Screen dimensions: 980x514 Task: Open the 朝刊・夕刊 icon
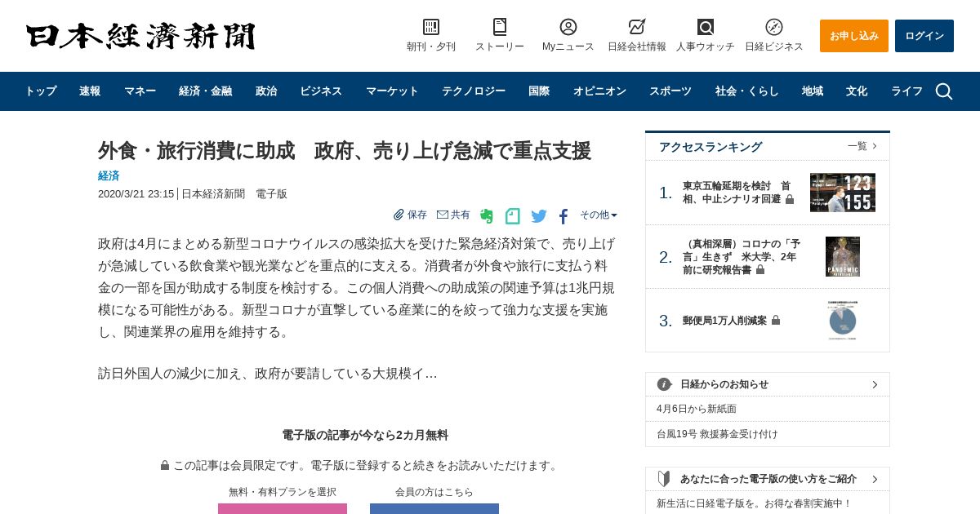[431, 27]
